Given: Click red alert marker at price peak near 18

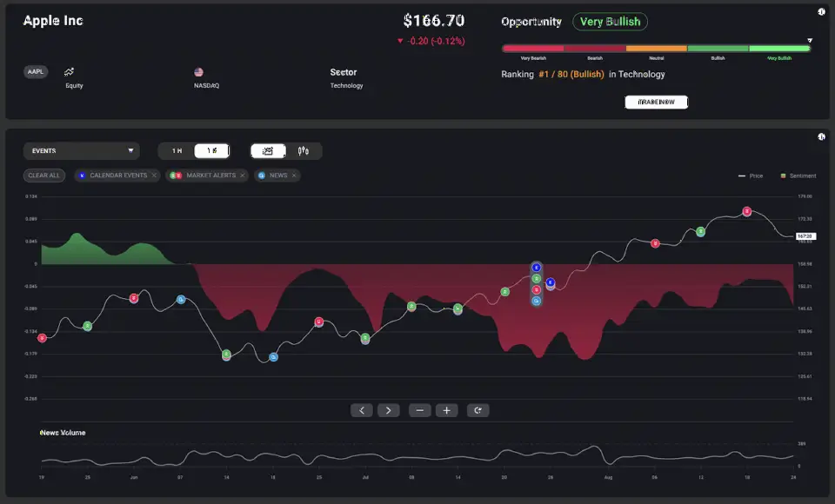Looking at the screenshot, I should (x=746, y=211).
